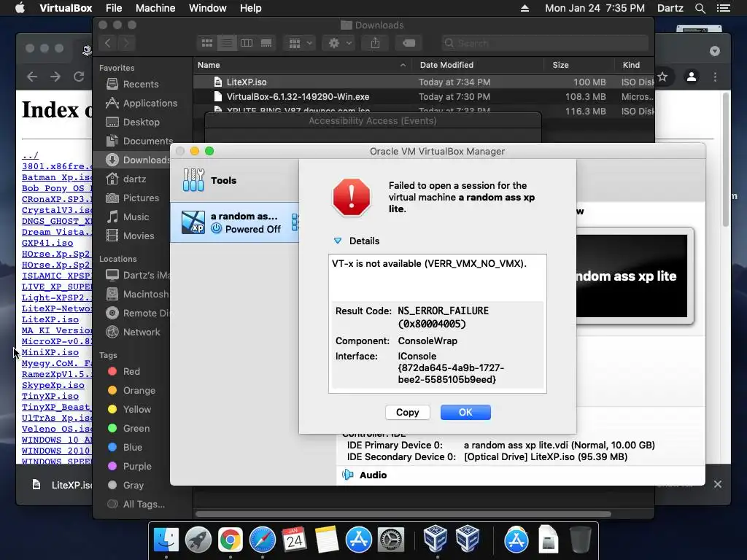
Task: Open the Finder action gear dropdown
Action: point(339,43)
